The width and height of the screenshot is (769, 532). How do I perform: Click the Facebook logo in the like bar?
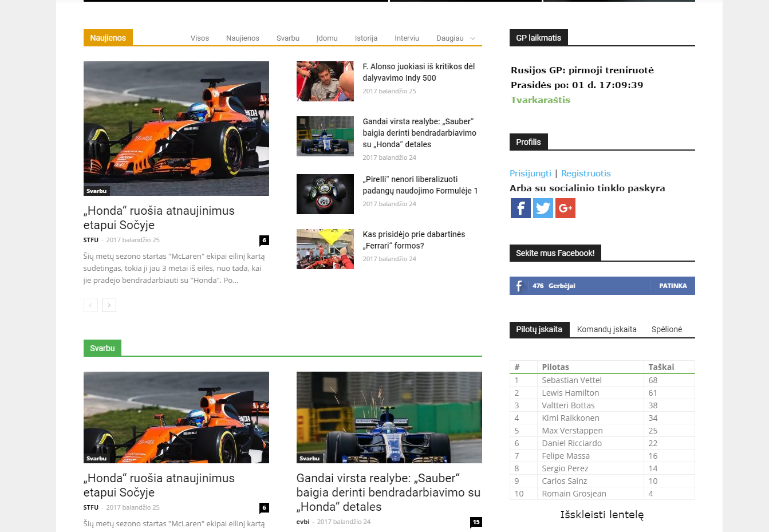tap(519, 286)
